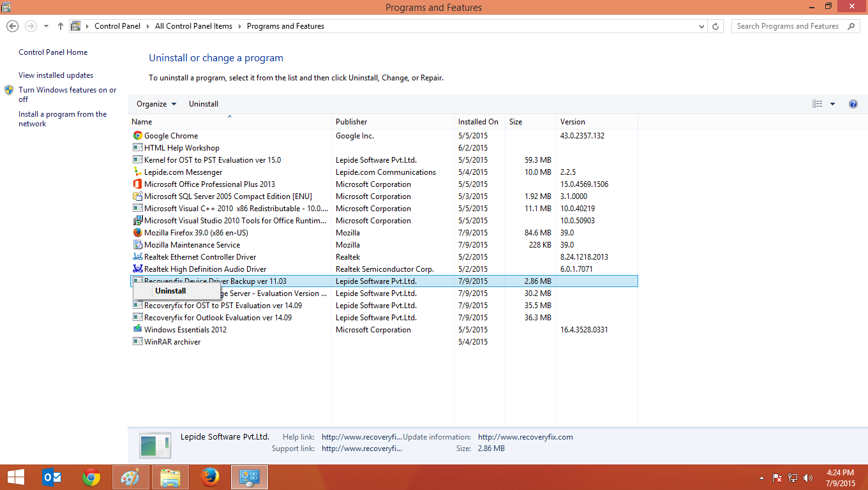Viewport: 868px width, 490px height.
Task: Expand the arrow after Control Panel breadcrumb
Action: pos(148,26)
